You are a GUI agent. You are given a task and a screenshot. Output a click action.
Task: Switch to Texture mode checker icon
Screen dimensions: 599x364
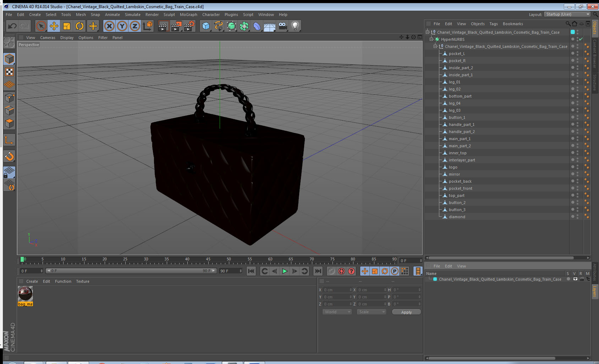click(x=9, y=72)
